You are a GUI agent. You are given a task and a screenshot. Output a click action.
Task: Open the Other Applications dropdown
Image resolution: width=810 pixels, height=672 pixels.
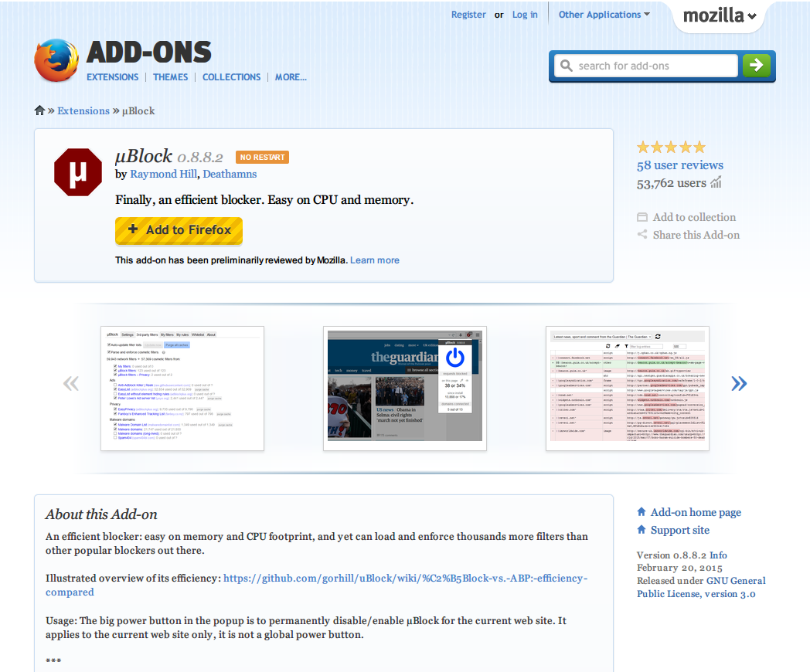tap(604, 14)
